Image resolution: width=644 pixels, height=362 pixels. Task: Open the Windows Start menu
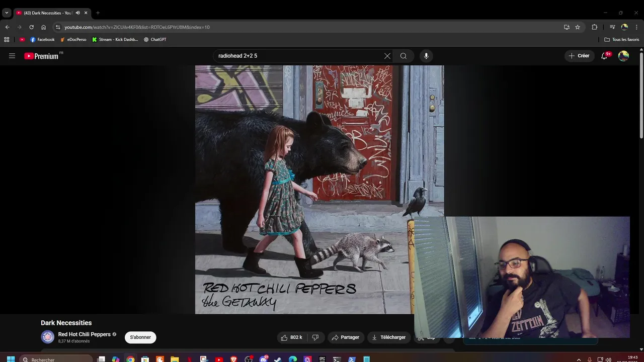pyautogui.click(x=11, y=359)
